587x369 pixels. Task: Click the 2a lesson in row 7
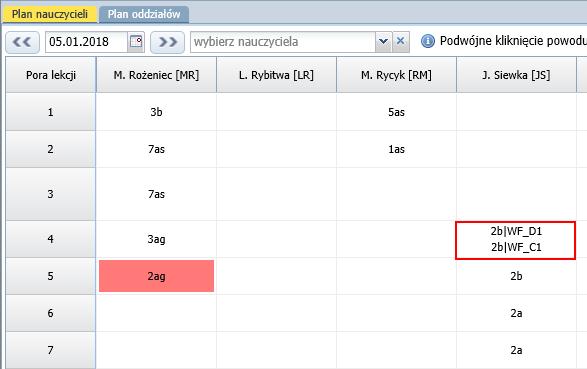pyautogui.click(x=516, y=350)
